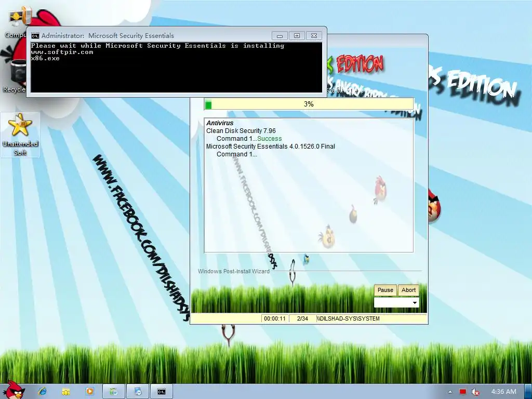The width and height of the screenshot is (532, 399).
Task: Click the muted volume tray icon
Action: pyautogui.click(x=475, y=392)
